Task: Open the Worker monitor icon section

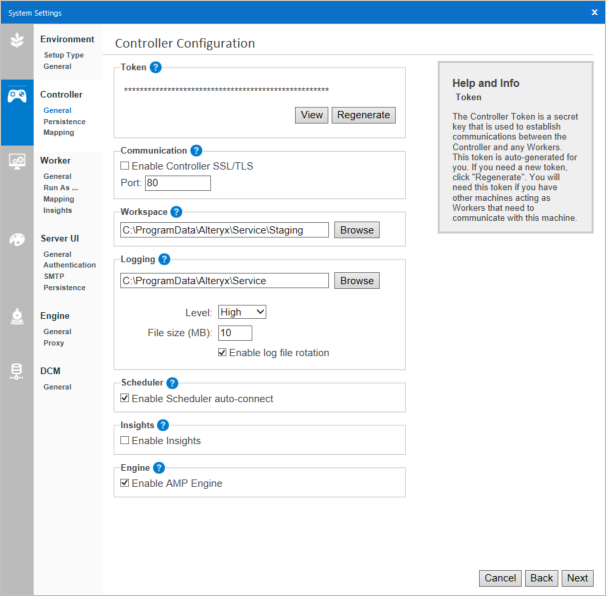Action: (17, 162)
